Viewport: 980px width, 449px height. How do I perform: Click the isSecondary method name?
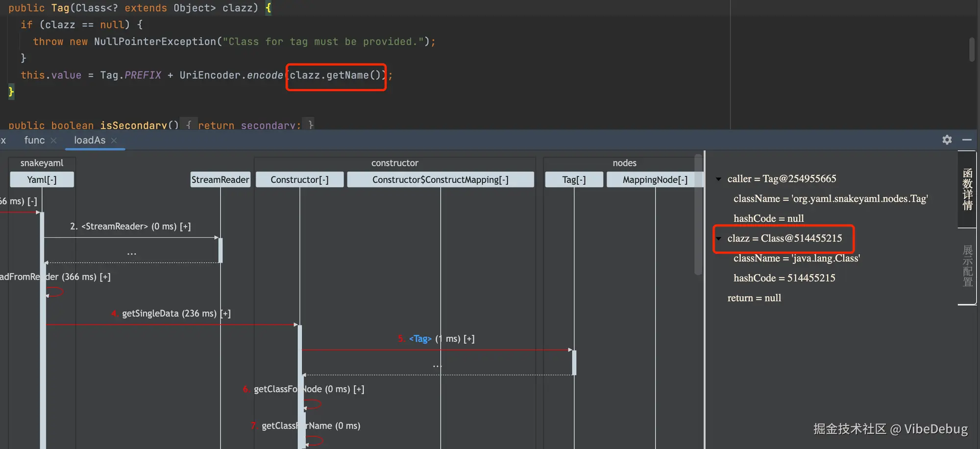[x=133, y=125]
